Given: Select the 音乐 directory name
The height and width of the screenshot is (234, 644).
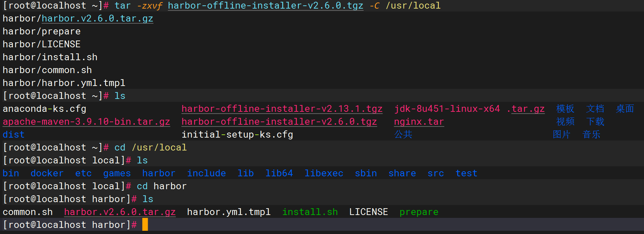Looking at the screenshot, I should pos(592,134).
